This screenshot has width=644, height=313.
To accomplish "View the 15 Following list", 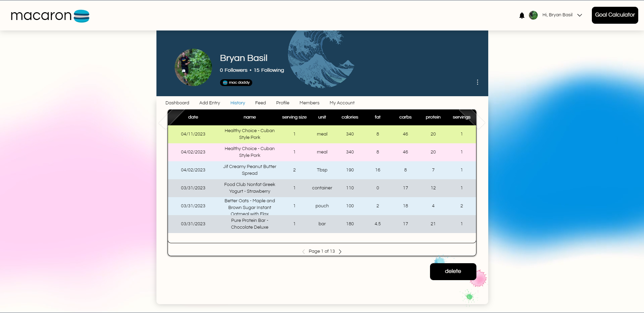I will (x=269, y=70).
